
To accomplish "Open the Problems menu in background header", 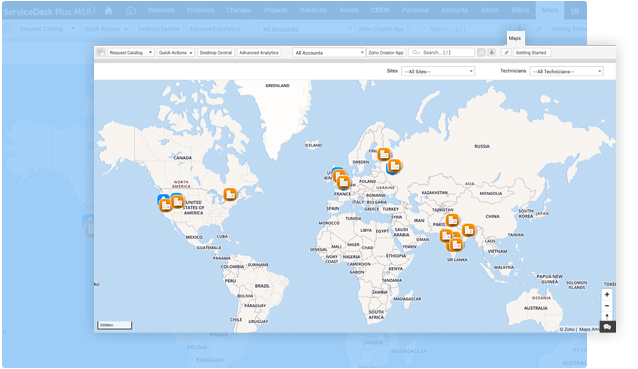I will pyautogui.click(x=200, y=10).
